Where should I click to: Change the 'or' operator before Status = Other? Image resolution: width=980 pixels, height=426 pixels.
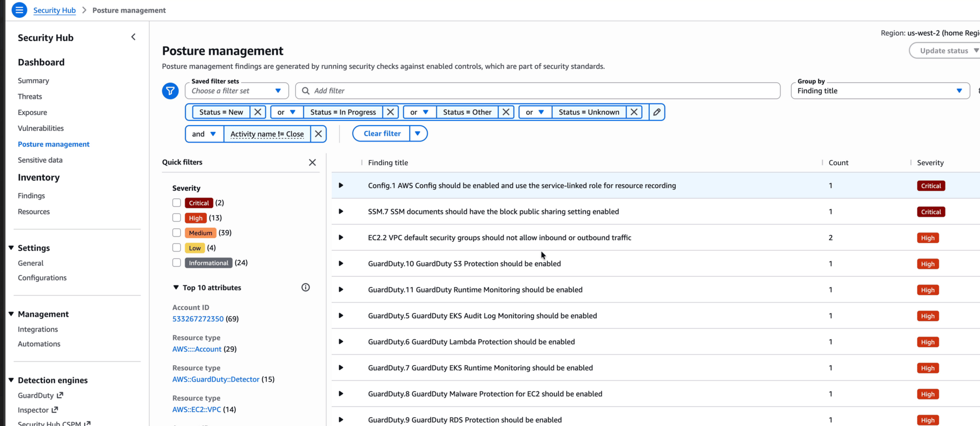point(420,112)
